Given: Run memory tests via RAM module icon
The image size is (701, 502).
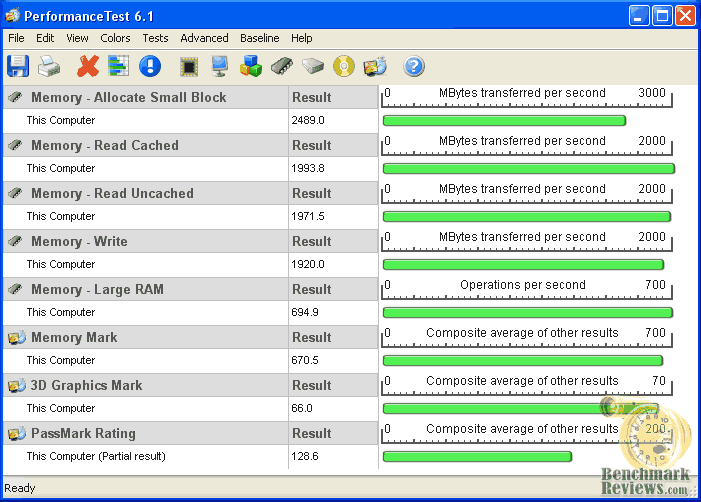Looking at the screenshot, I should 282,66.
